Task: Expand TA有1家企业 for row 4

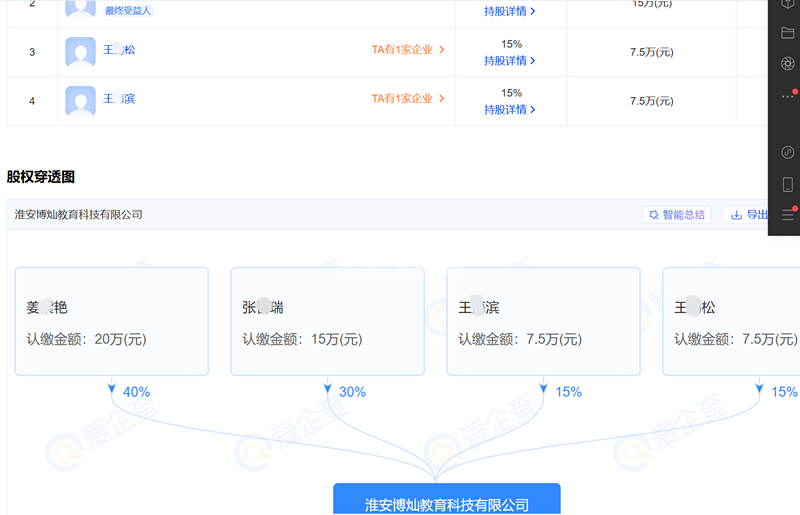Action: (x=408, y=99)
